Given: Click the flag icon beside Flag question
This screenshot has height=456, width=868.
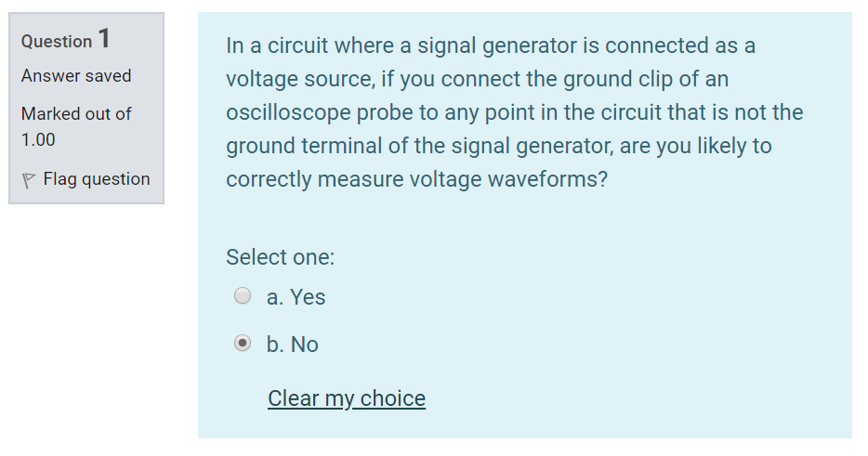Looking at the screenshot, I should point(28,180).
